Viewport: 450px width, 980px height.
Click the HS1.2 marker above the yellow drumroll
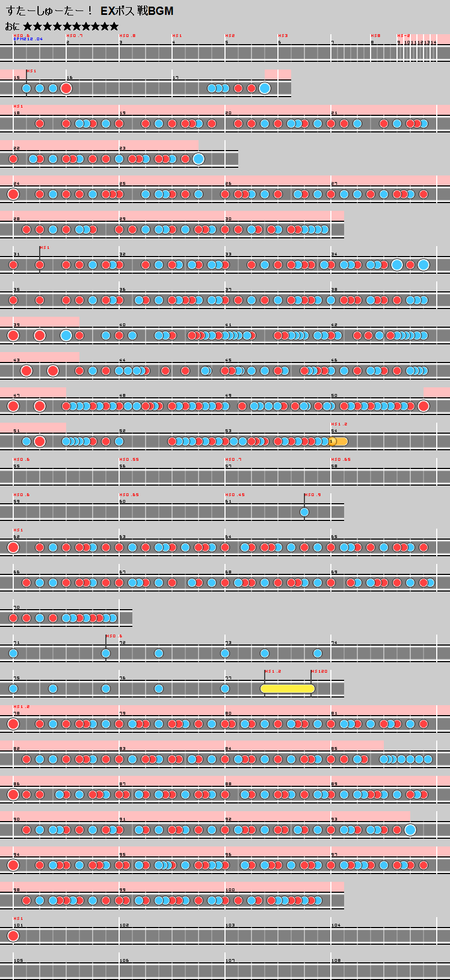click(273, 671)
